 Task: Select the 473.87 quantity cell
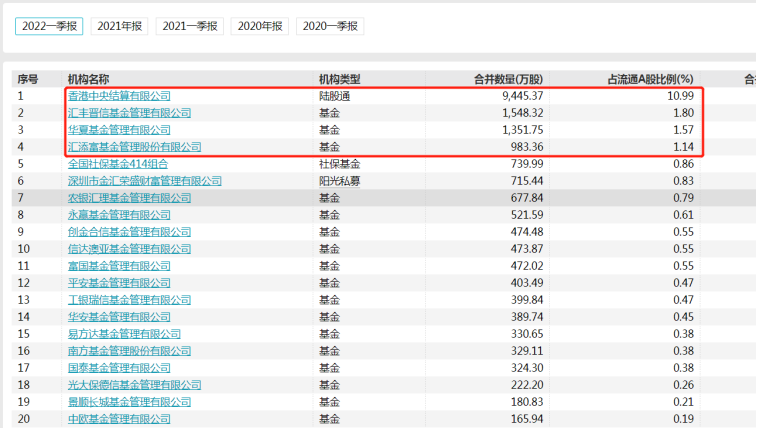click(x=527, y=249)
